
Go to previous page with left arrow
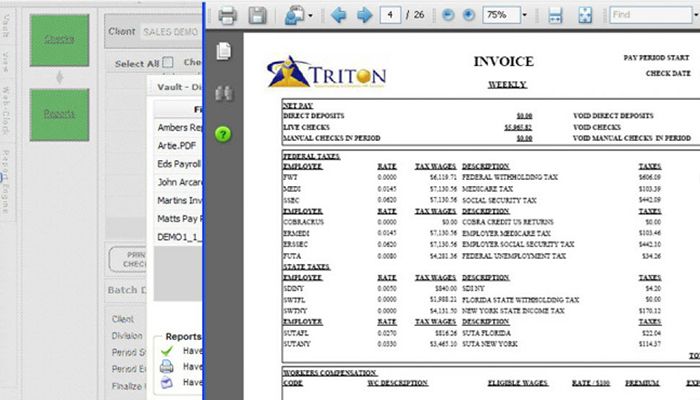click(x=339, y=15)
